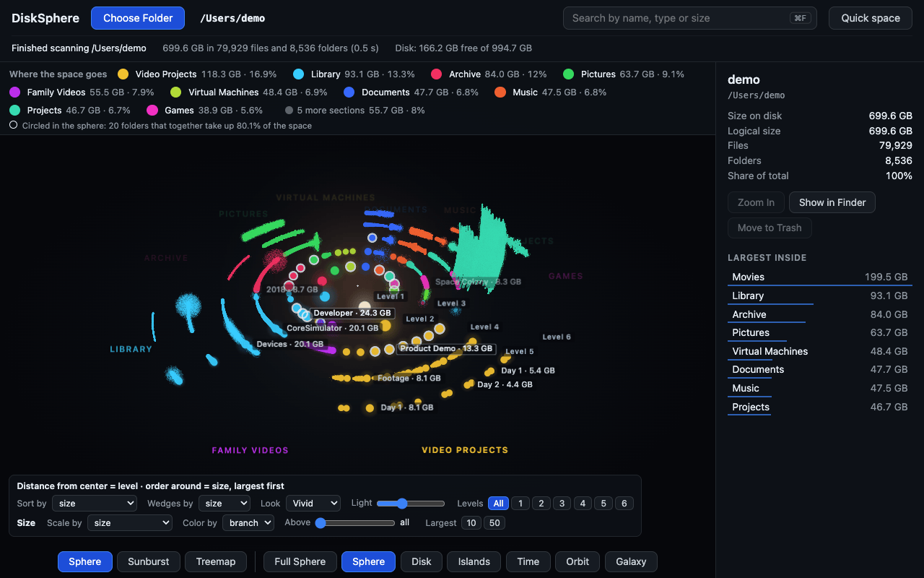
Task: Select level 3 in Levels
Action: click(562, 504)
